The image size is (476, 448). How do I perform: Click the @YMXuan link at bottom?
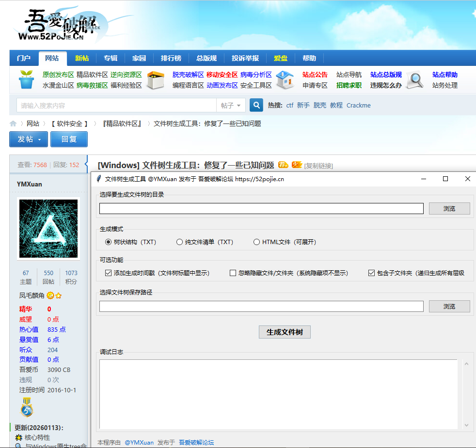pyautogui.click(x=139, y=443)
